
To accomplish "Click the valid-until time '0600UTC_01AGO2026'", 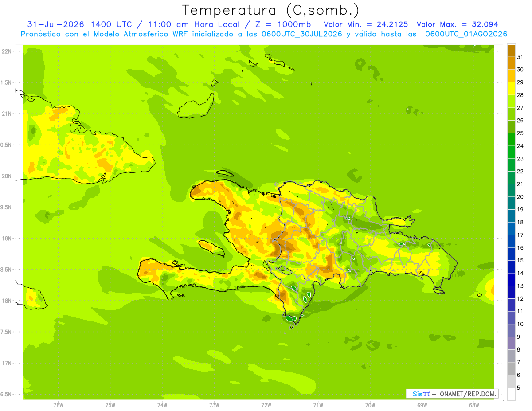I will (x=466, y=34).
